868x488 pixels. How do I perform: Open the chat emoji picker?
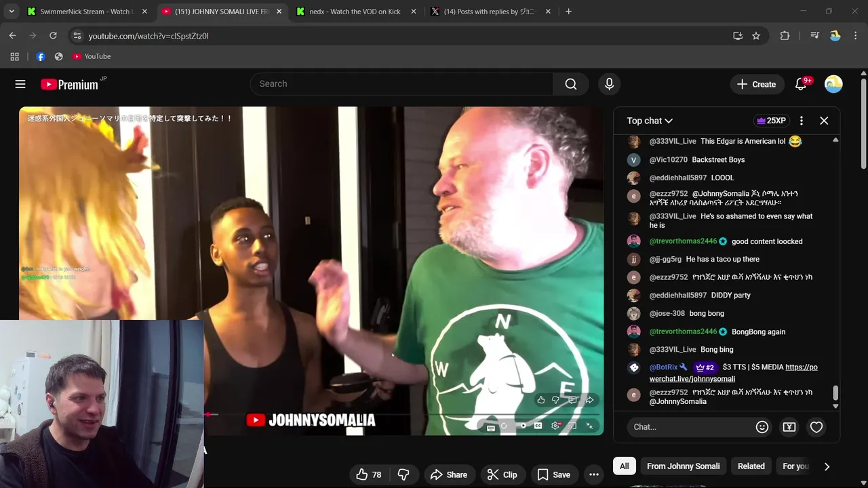[762, 427]
